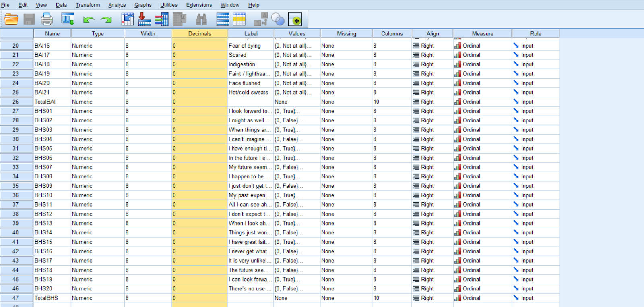Click the Use Variable Sets circles icon
This screenshot has width=644, height=307.
278,19
